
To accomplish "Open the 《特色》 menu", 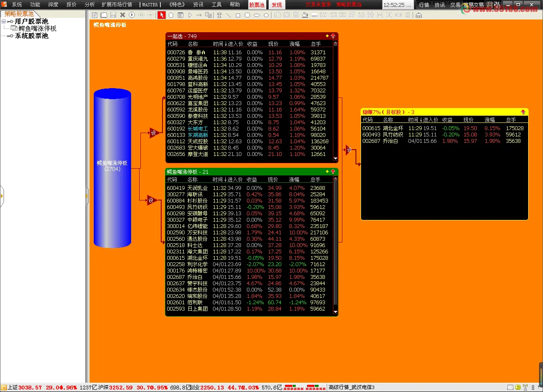I will coord(176,5).
